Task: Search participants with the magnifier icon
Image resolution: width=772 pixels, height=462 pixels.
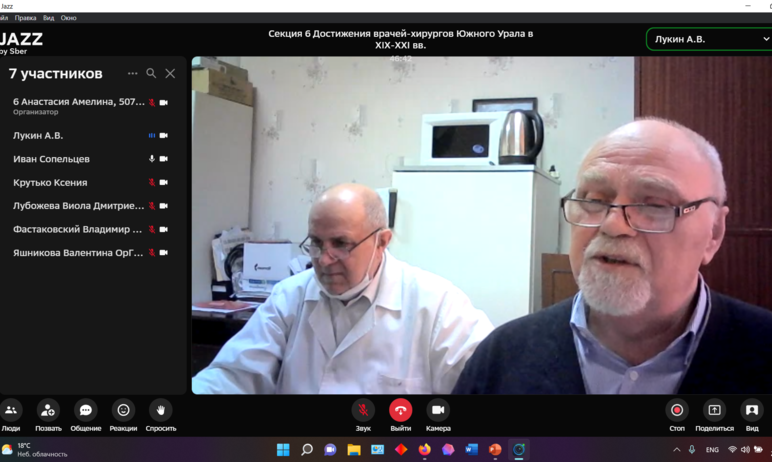Action: (151, 73)
